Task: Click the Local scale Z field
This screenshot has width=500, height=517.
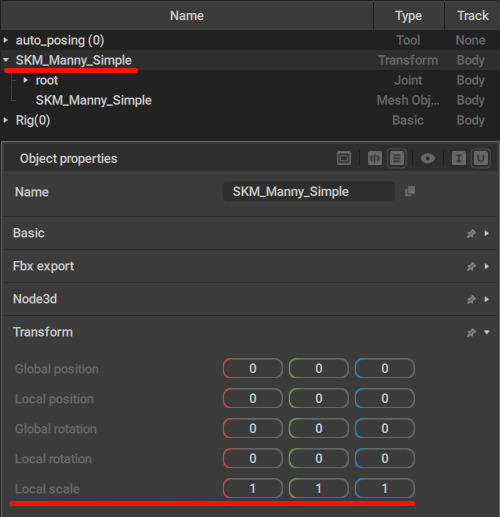Action: click(x=385, y=488)
